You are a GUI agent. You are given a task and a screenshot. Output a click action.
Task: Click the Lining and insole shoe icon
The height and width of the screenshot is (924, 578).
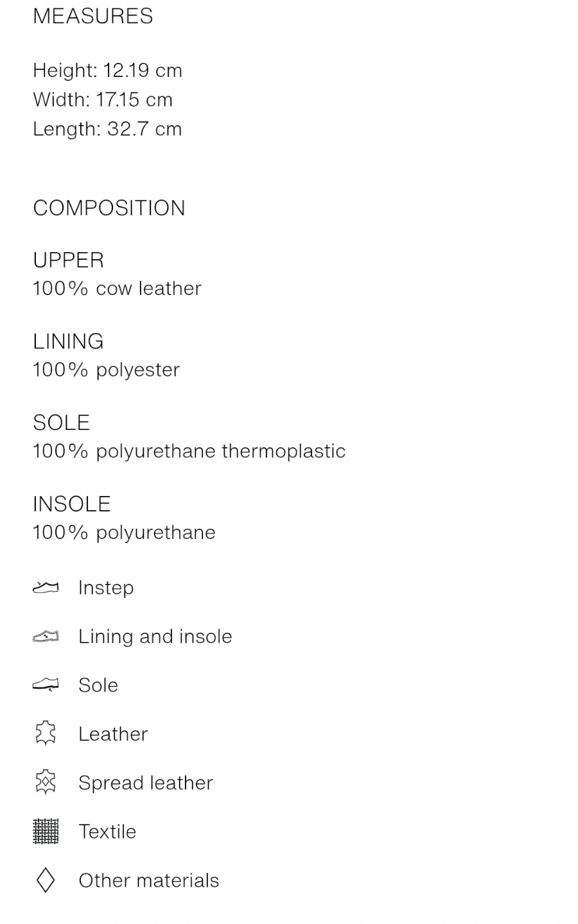click(x=46, y=637)
